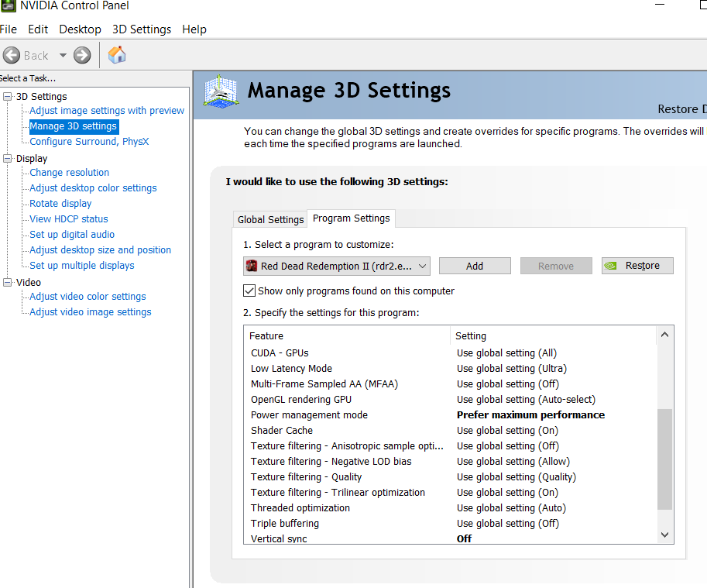The height and width of the screenshot is (588, 707).
Task: Switch to the Global Settings tab
Action: pyautogui.click(x=270, y=219)
